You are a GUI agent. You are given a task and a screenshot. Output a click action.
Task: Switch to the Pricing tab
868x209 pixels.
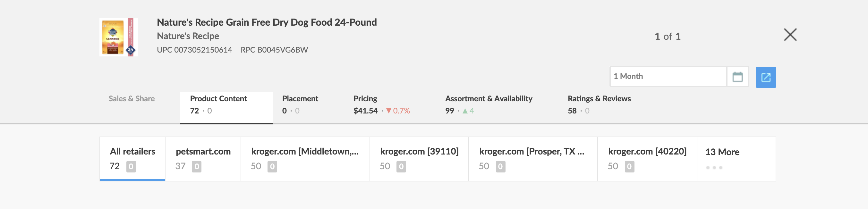pos(381,105)
